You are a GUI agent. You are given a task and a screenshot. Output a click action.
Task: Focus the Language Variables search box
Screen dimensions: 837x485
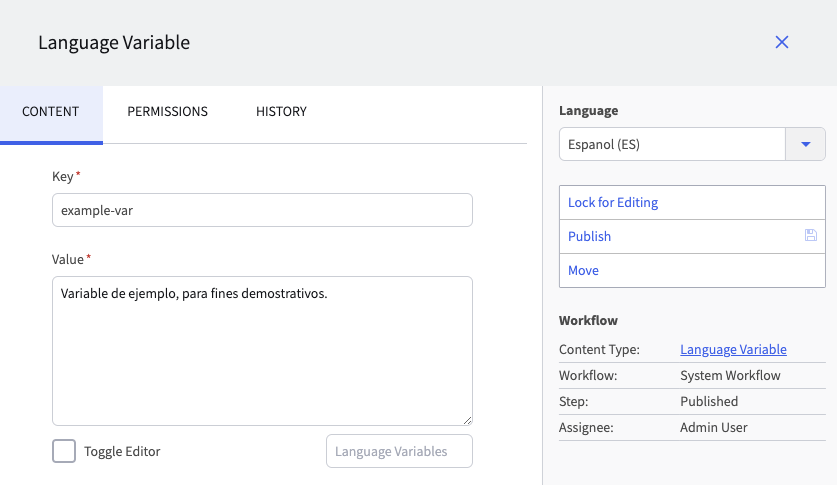399,451
